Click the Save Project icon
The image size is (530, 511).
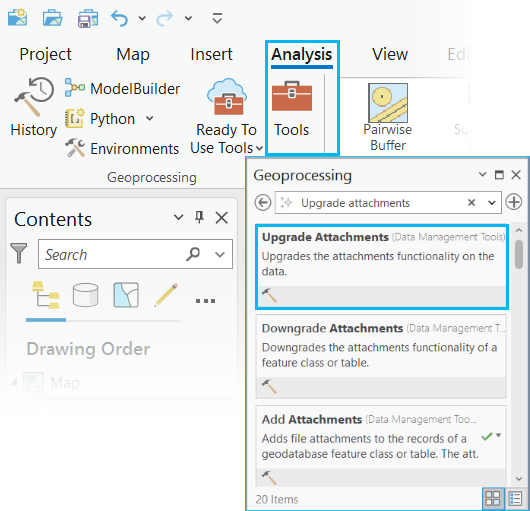point(88,18)
